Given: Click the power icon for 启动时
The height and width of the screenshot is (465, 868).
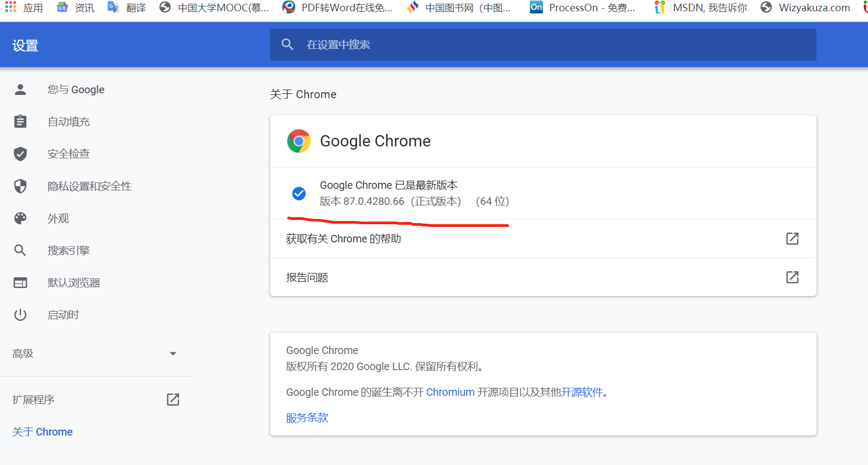Looking at the screenshot, I should point(20,315).
